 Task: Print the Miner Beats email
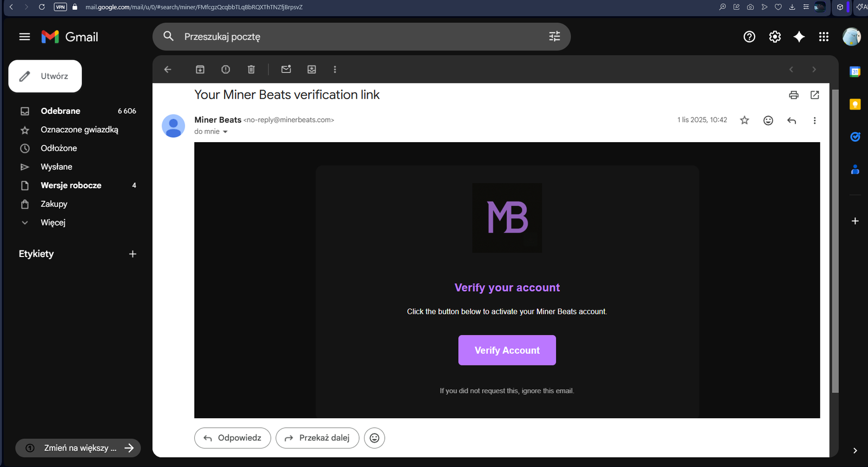(x=794, y=95)
